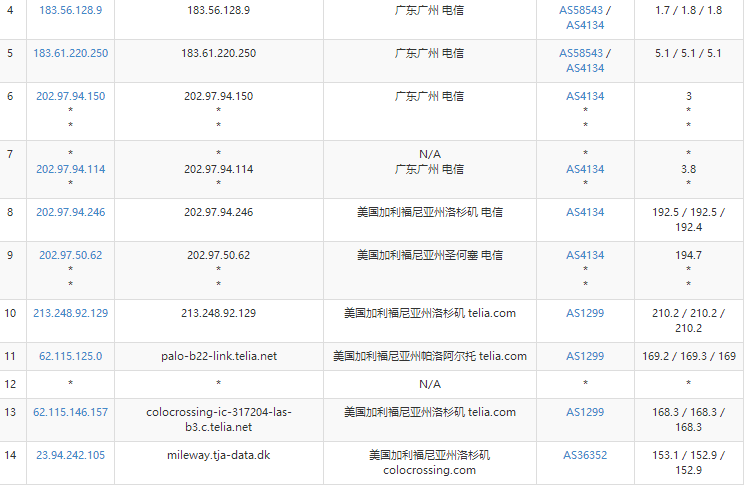Select latency value 194.7 in hop 9

coord(688,255)
